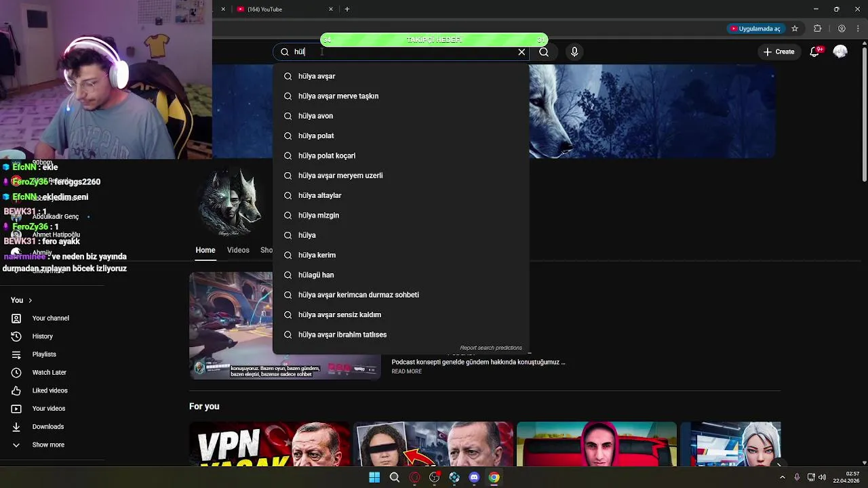Clear the search box with the X icon
This screenshot has height=488, width=868.
pos(521,52)
